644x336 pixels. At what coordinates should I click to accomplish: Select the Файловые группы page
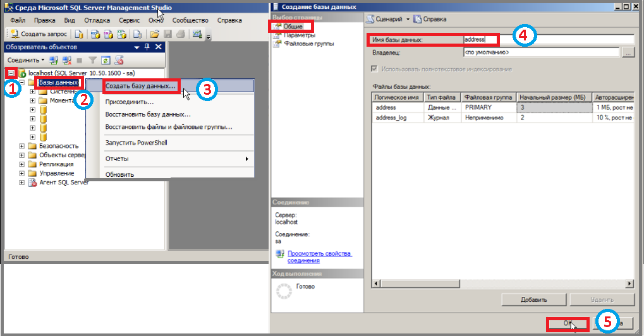click(x=309, y=44)
